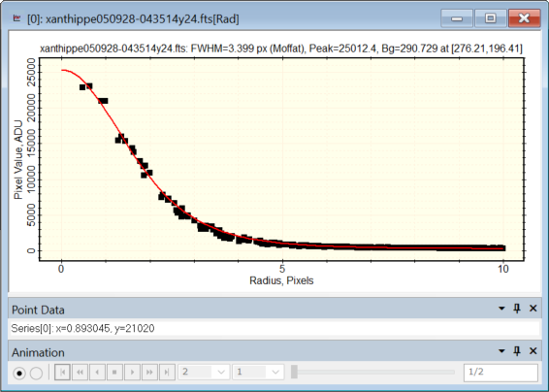Click the animation frame slider handle
Image resolution: width=549 pixels, height=392 pixels.
pyautogui.click(x=295, y=372)
